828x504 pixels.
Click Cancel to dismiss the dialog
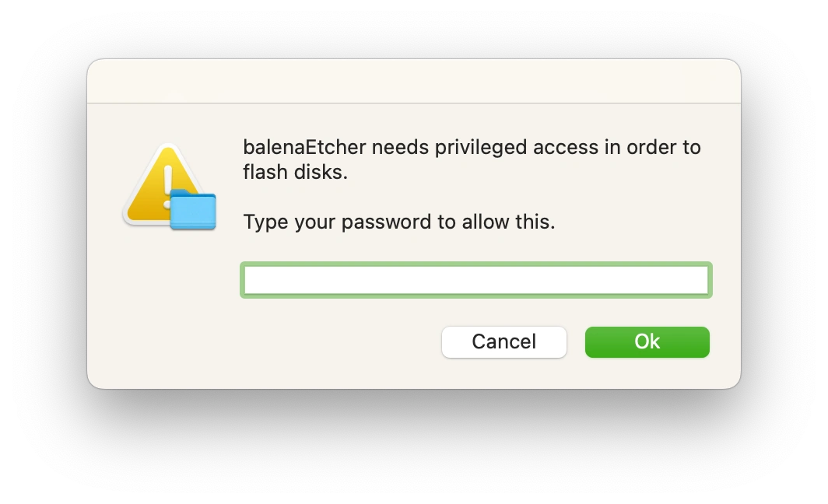coord(503,342)
